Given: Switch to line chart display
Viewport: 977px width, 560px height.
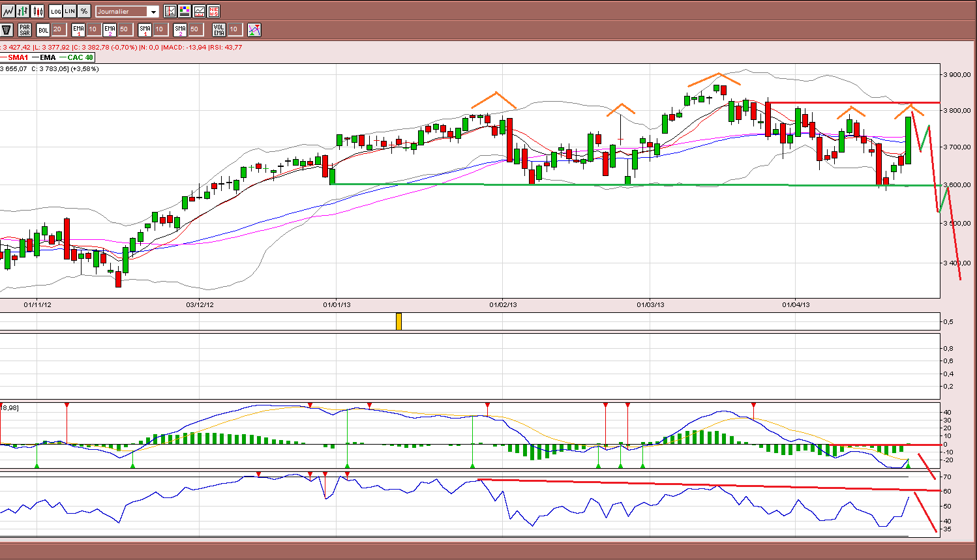Looking at the screenshot, I should click(x=8, y=11).
